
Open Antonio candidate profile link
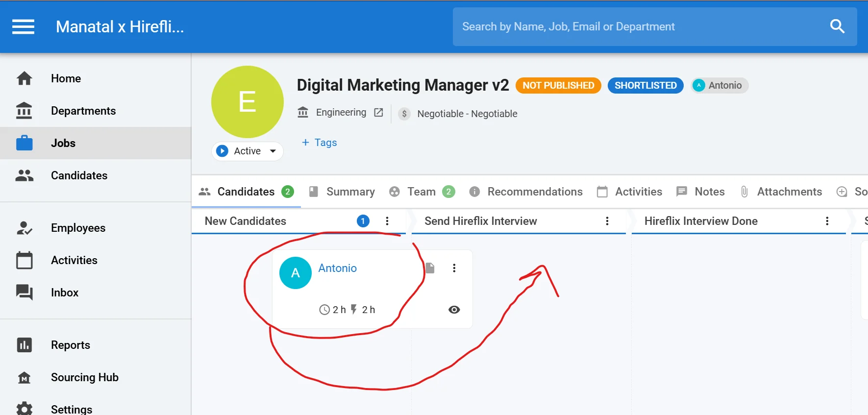click(338, 268)
